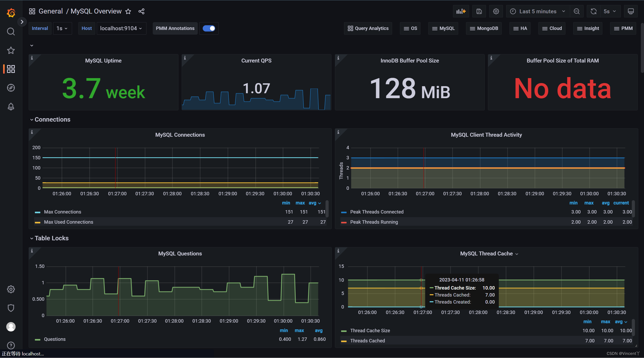Open MySQL Thread Cache panel menu
Viewport: 644px width, 358px height.
coord(489,254)
